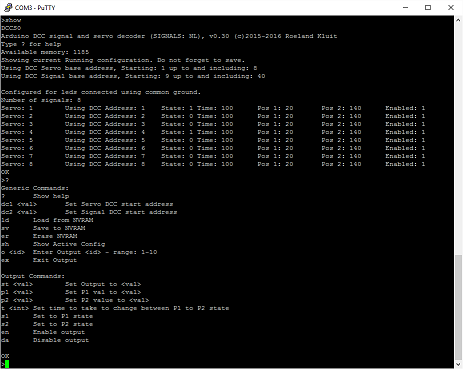Click the vertical scrollbar thumb
This screenshot has height=369, width=463.
458,307
